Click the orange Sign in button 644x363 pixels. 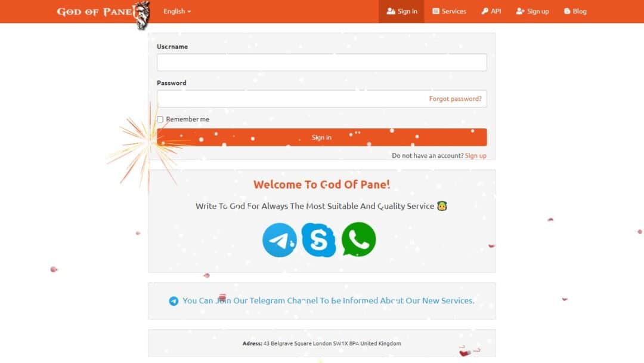point(321,137)
